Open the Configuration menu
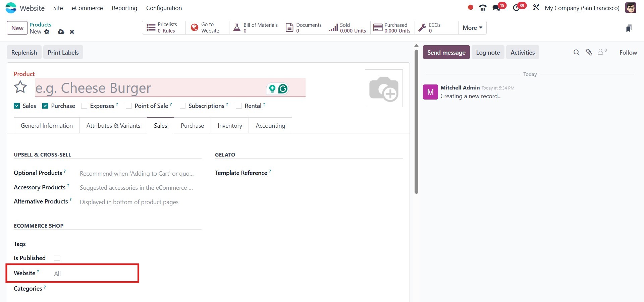The height and width of the screenshot is (302, 644). (x=164, y=8)
